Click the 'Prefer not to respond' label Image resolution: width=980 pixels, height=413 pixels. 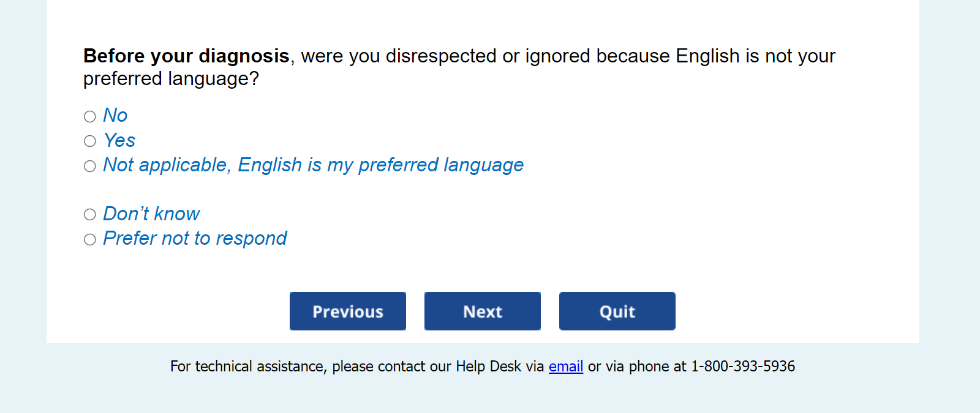click(x=195, y=238)
